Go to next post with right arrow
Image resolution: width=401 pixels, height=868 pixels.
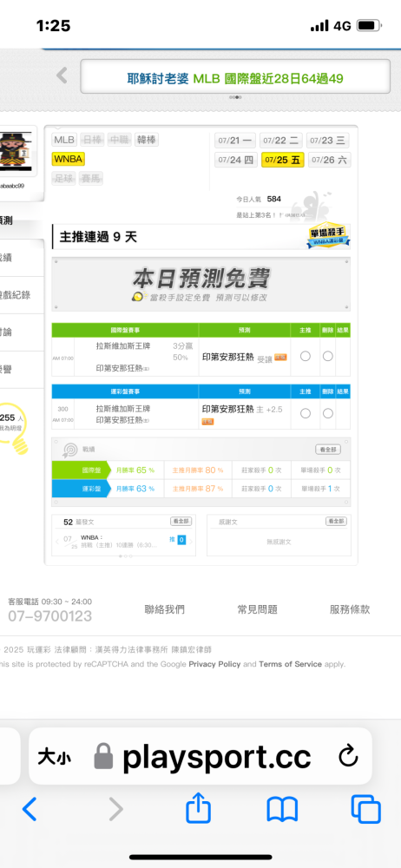191,542
